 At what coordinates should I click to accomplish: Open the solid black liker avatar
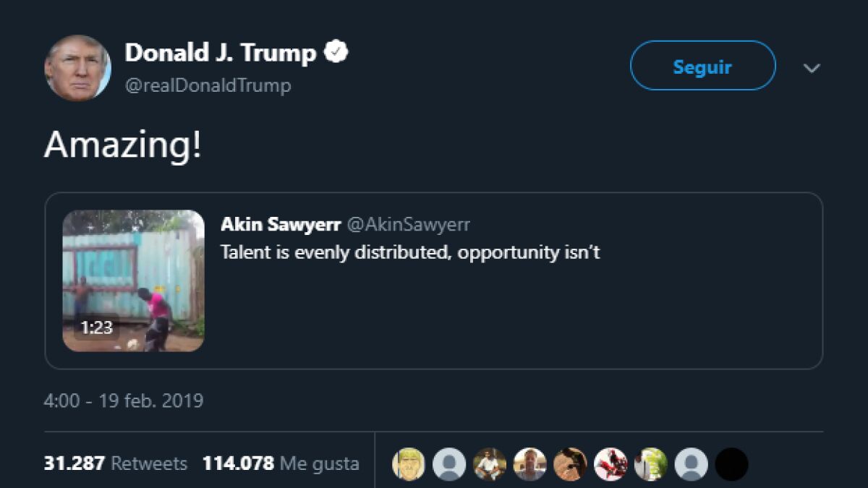click(731, 464)
